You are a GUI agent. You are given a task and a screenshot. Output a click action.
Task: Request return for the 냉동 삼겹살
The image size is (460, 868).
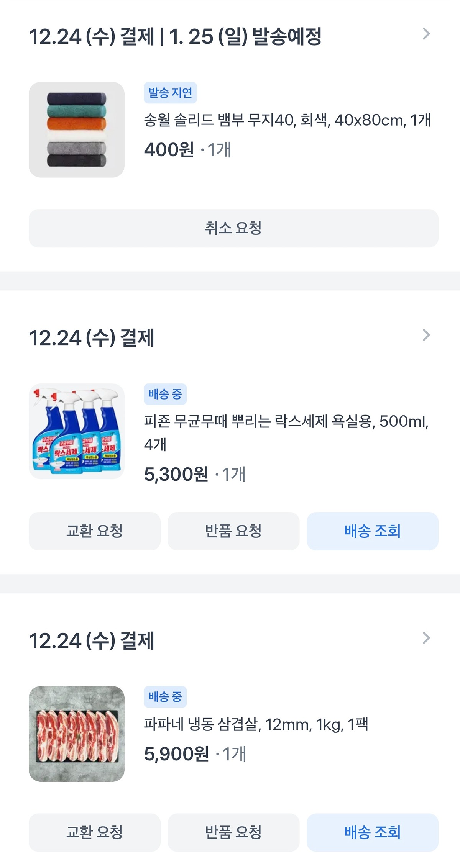[x=233, y=833]
